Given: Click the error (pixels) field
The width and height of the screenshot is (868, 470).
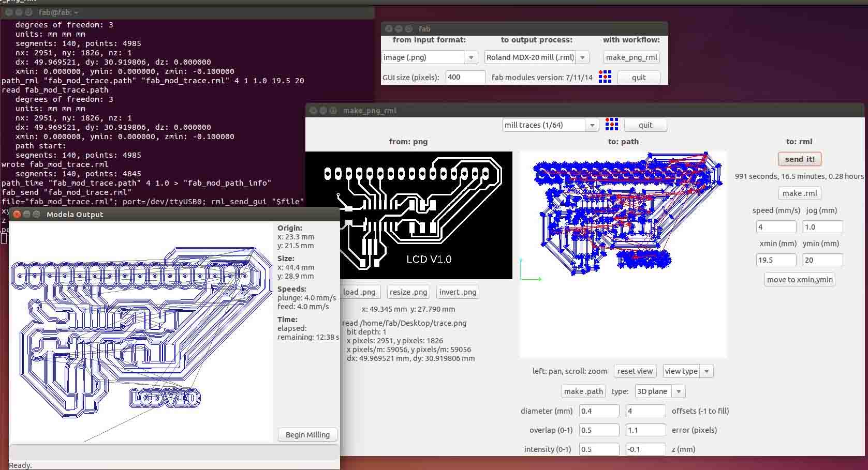Looking at the screenshot, I should click(x=645, y=430).
